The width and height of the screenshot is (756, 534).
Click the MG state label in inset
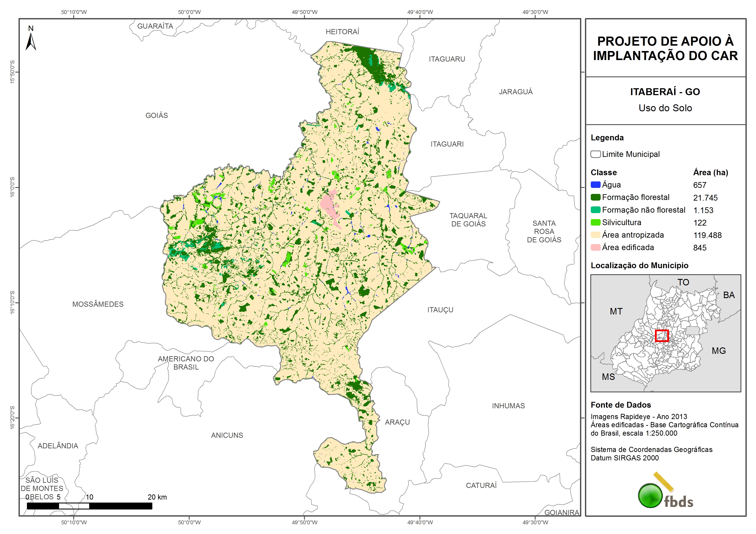tap(719, 351)
